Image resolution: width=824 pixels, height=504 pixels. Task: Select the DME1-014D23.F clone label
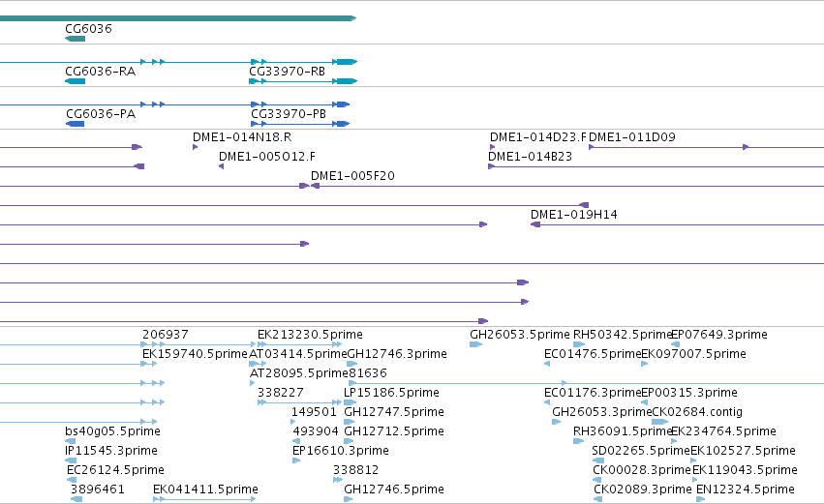click(538, 137)
